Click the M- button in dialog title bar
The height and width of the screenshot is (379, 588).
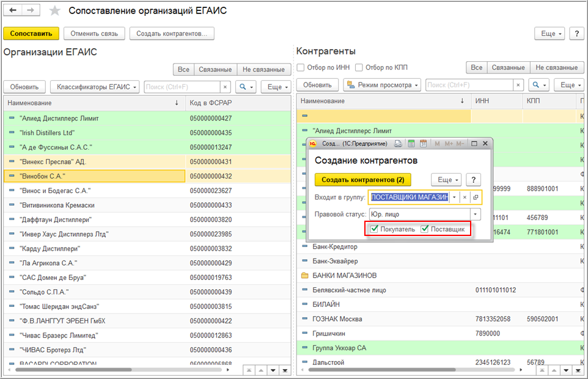click(460, 144)
